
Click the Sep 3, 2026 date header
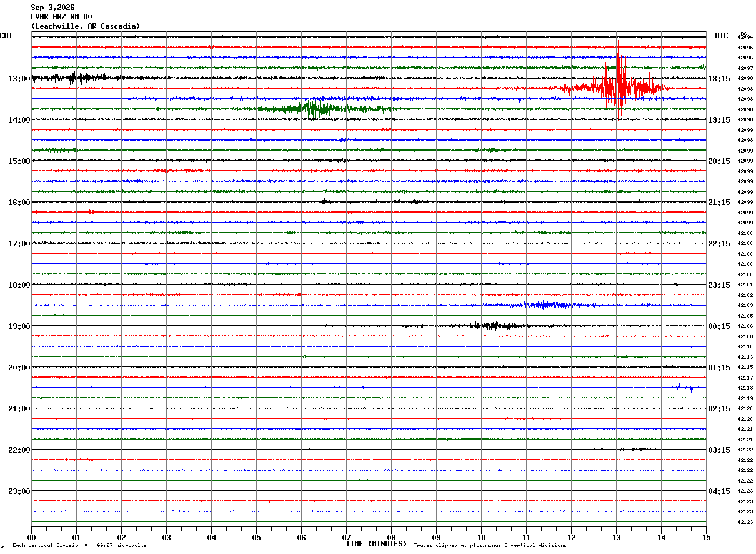52,8
